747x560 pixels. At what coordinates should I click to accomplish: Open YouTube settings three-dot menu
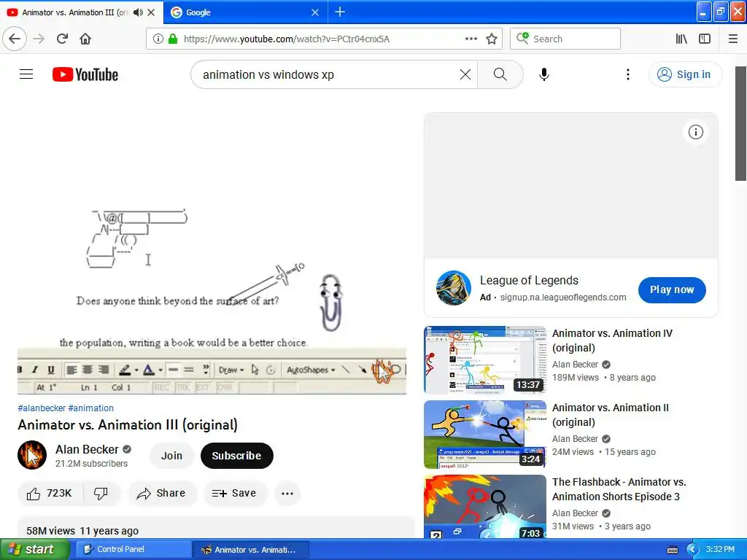coord(628,74)
